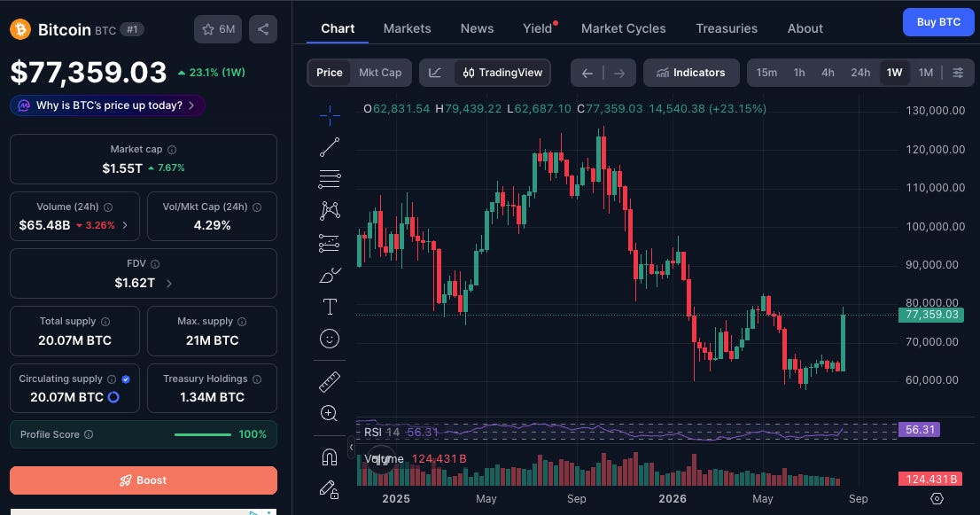Switch to the simple line chart view
The image size is (980, 515).
(435, 73)
